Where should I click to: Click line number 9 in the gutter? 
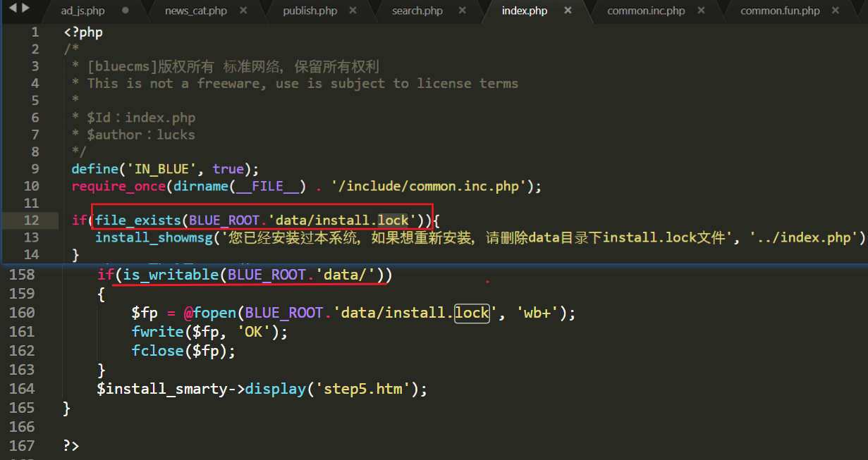[x=35, y=169]
